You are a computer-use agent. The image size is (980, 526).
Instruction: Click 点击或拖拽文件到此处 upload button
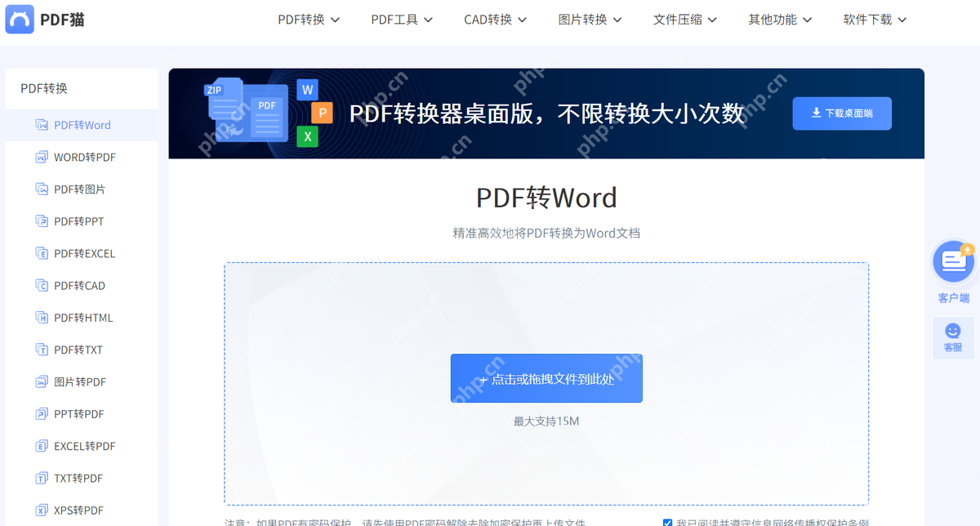546,378
